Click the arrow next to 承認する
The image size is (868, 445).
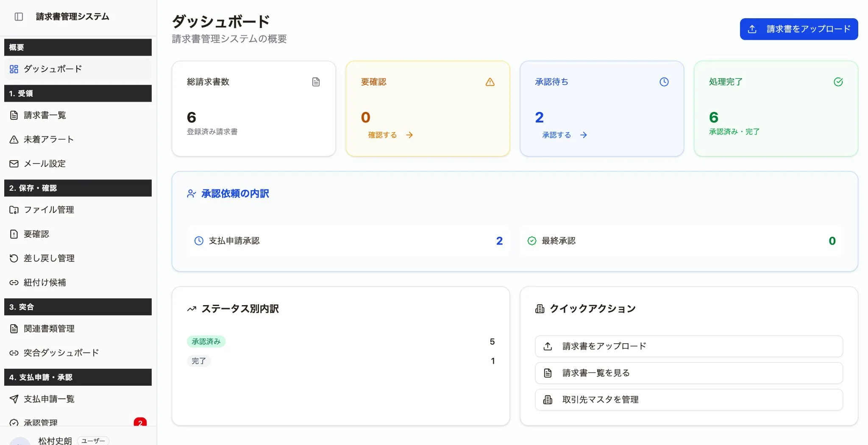click(584, 135)
